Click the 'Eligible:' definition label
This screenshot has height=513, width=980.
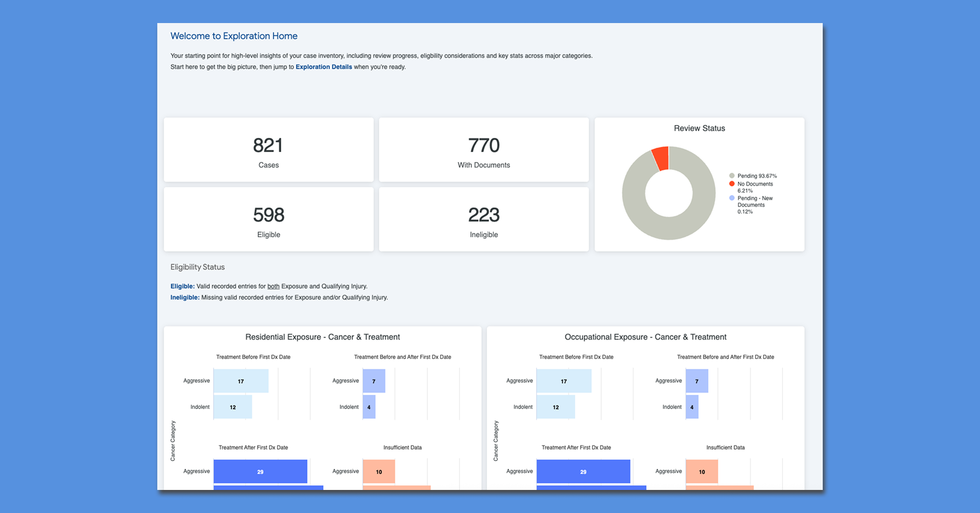click(182, 286)
